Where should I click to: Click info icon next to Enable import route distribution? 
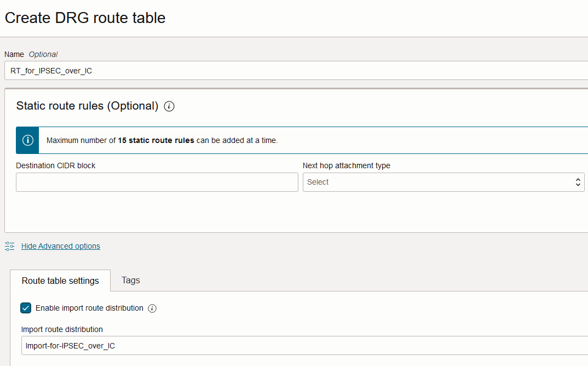pos(152,308)
